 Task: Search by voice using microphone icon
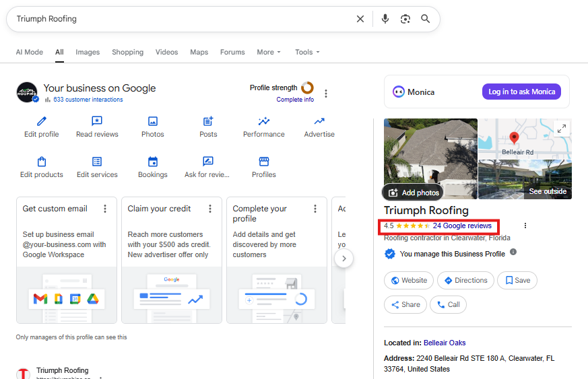(385, 19)
